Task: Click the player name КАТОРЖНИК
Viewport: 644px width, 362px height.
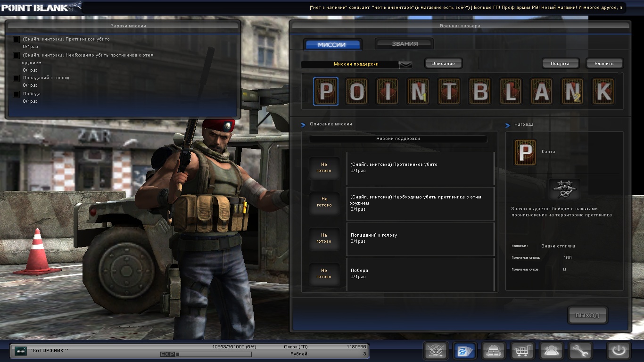Action: pyautogui.click(x=48, y=351)
